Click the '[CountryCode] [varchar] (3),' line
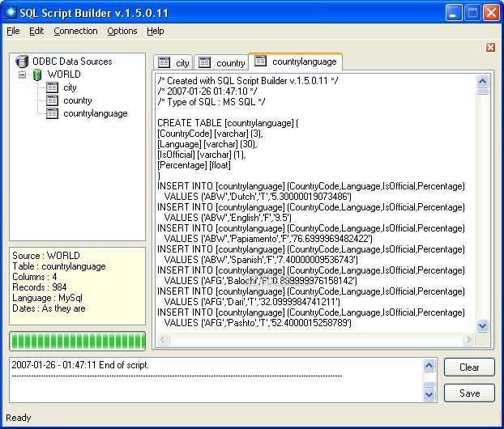The width and height of the screenshot is (504, 429). [x=210, y=134]
